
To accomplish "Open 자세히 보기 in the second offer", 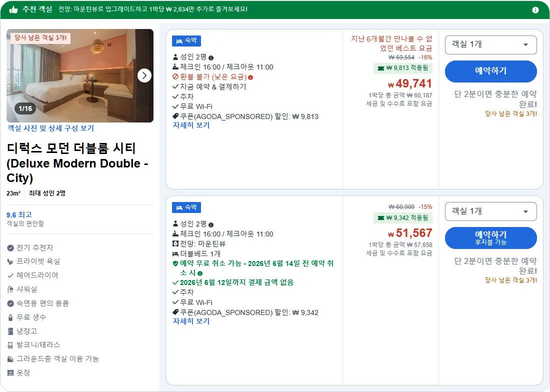I will tap(191, 321).
